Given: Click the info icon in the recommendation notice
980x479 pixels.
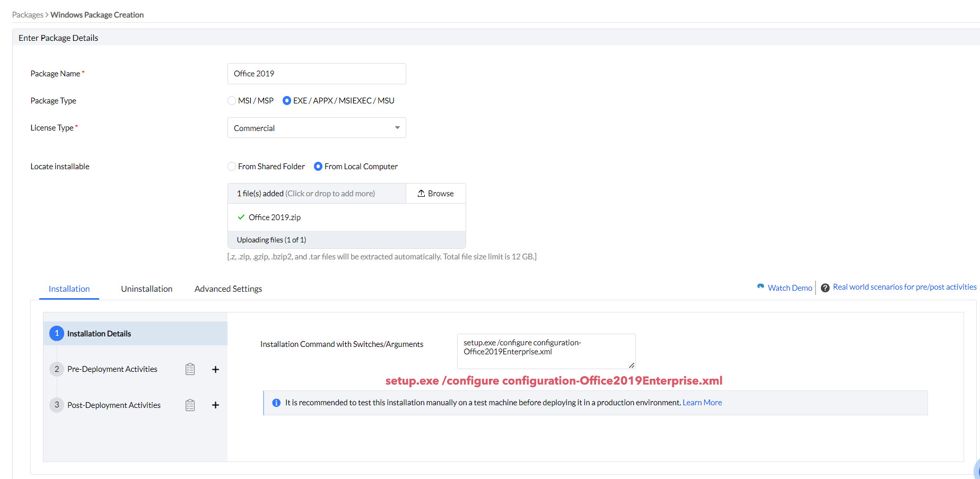Looking at the screenshot, I should [276, 403].
